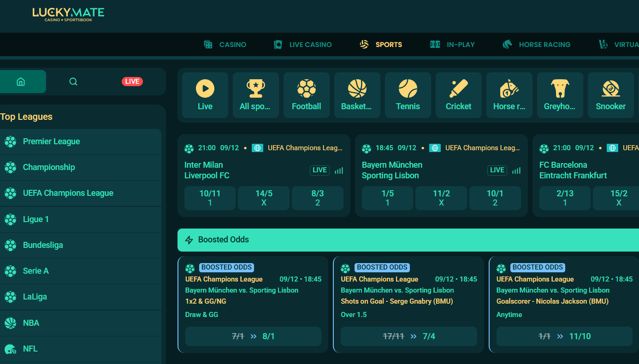
Task: Open the Horse Racing navigation tab
Action: [x=536, y=45]
